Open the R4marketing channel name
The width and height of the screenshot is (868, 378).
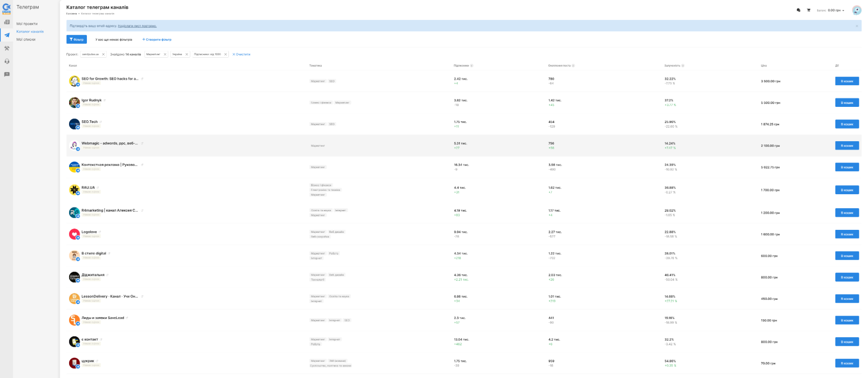tap(109, 210)
